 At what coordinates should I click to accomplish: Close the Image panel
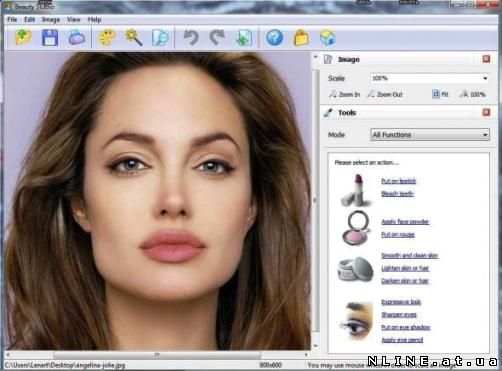tap(486, 59)
